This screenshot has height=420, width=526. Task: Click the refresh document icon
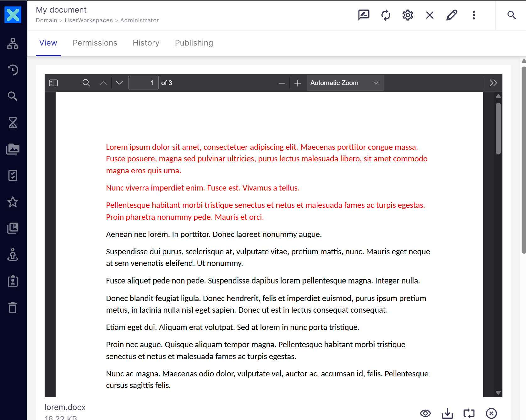386,15
